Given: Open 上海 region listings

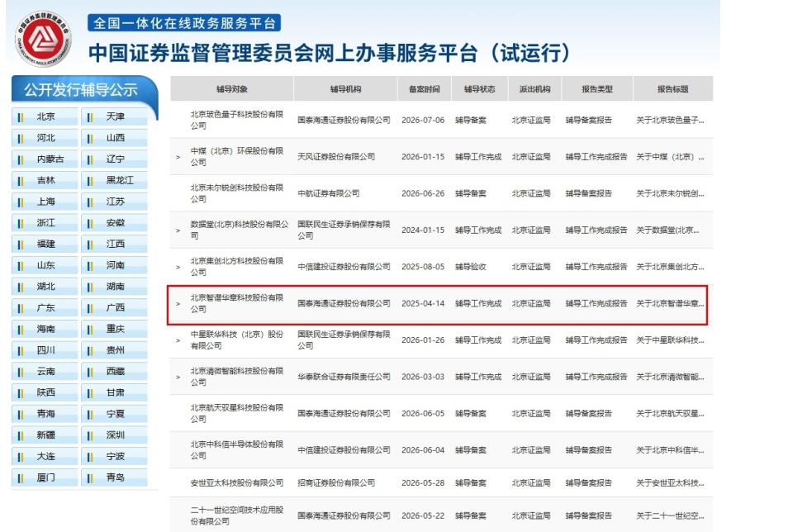Looking at the screenshot, I should (45, 202).
